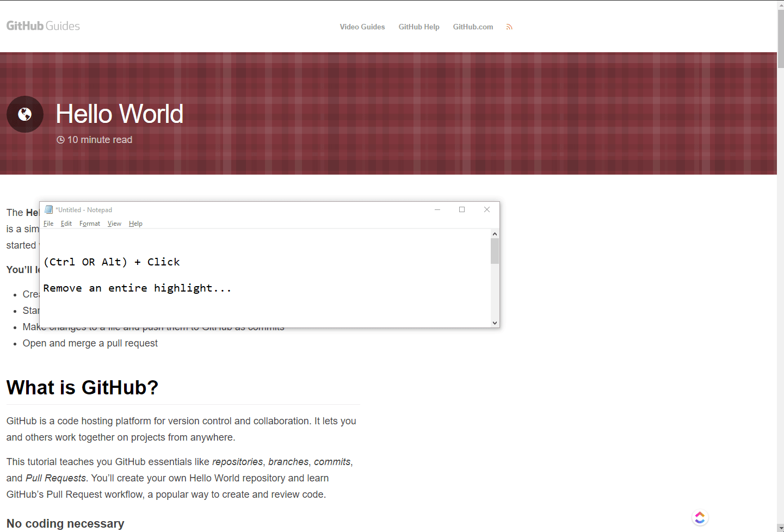Expand Notepad's Help menu
Viewport: 784px width, 532px height.
(x=135, y=224)
